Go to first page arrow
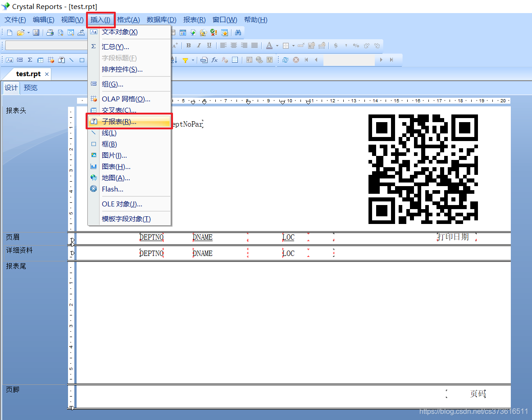532x420 pixels. pos(306,60)
